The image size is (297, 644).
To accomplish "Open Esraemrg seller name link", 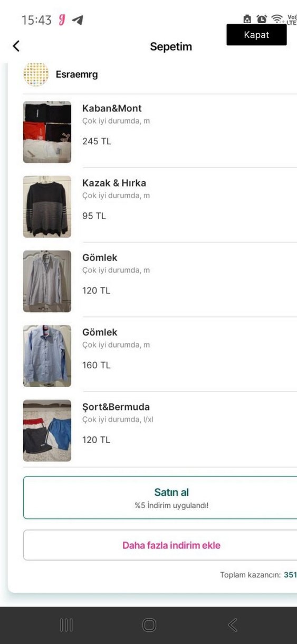I will coord(76,74).
